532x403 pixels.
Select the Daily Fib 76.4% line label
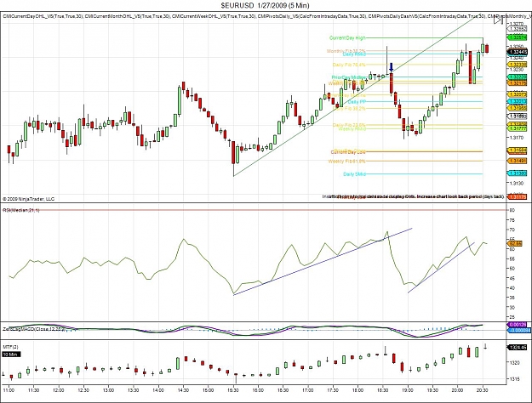click(349, 65)
